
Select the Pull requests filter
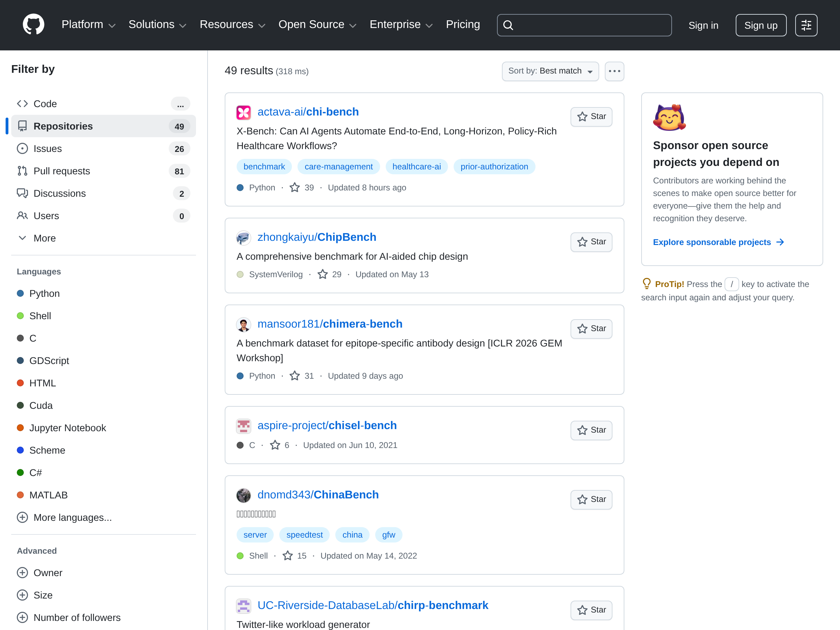point(103,171)
